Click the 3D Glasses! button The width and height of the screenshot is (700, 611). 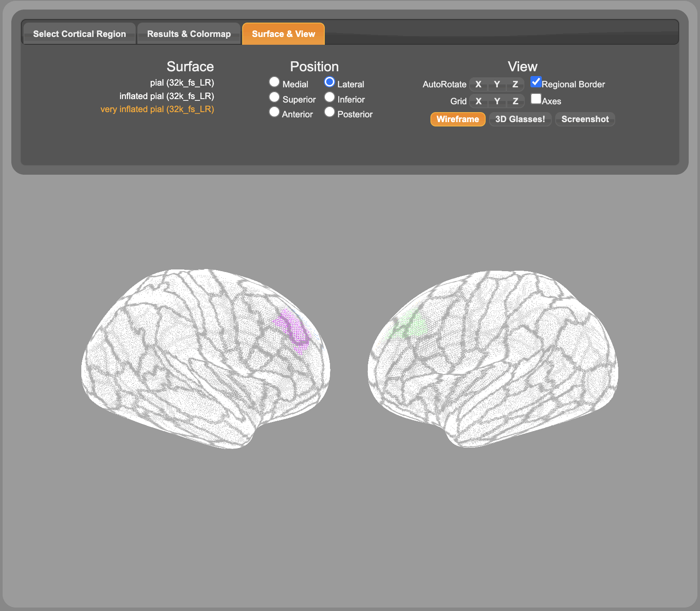[520, 119]
